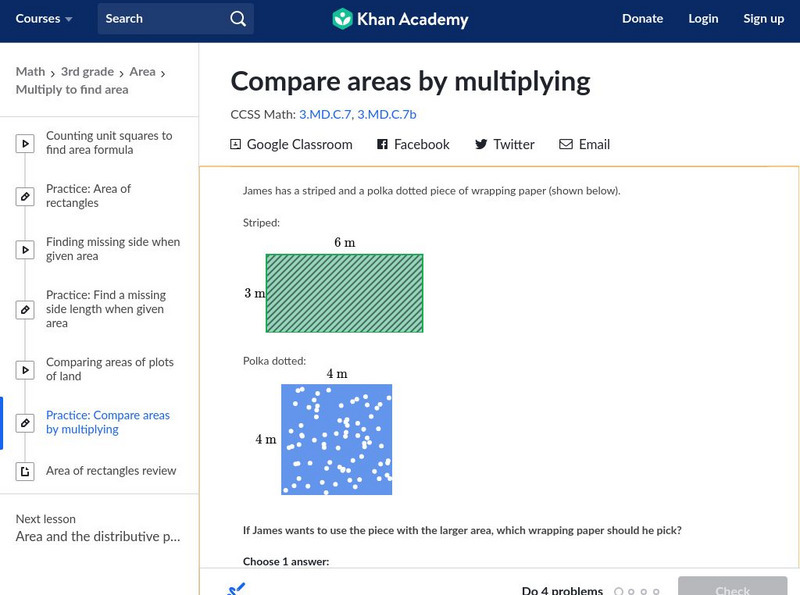Go to next lesson Area and distributive property
Image resolution: width=800 pixels, height=595 pixels.
point(98,537)
